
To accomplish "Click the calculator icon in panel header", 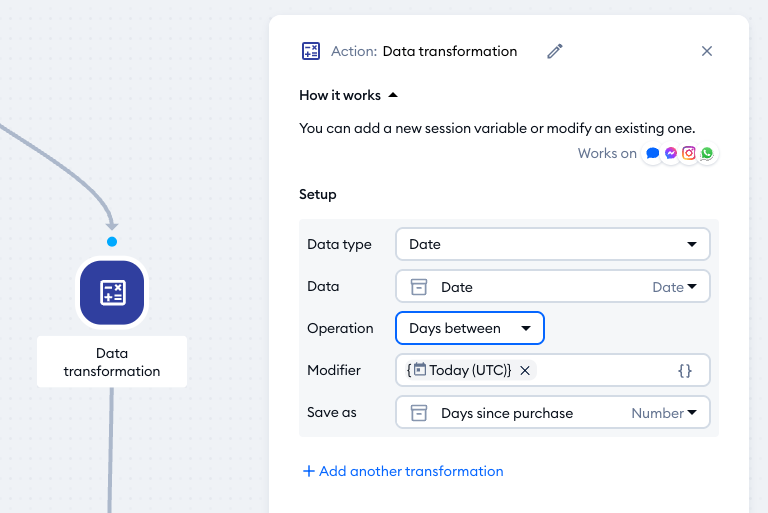I will (x=311, y=51).
